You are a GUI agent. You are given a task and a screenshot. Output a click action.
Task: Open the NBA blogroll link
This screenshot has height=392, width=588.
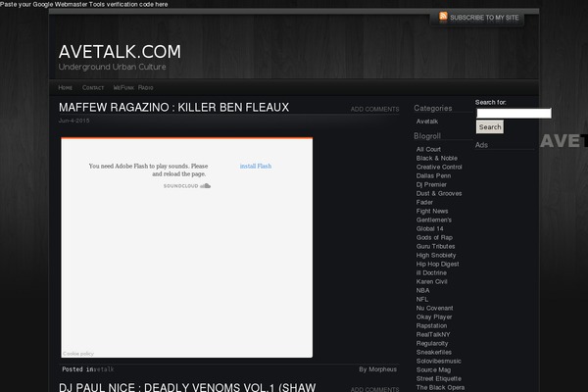(423, 290)
